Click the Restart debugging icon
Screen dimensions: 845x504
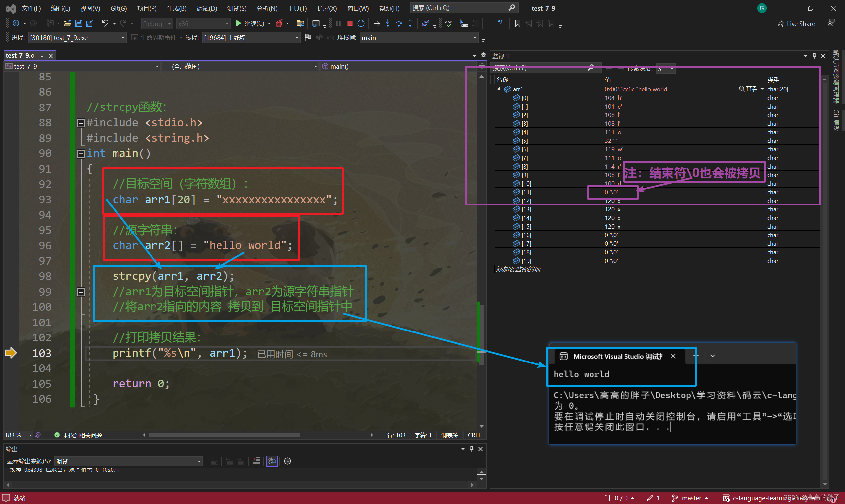tap(361, 23)
